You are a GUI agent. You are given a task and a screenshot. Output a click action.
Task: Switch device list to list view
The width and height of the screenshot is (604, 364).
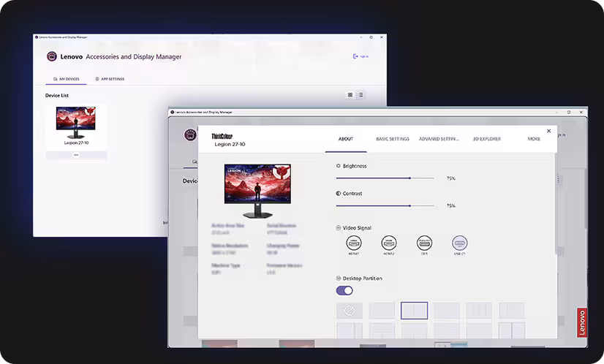coord(360,95)
